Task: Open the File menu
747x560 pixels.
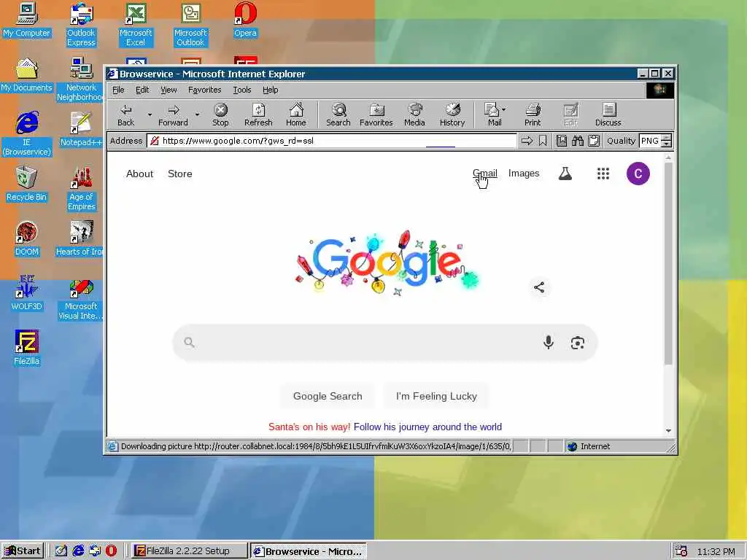Action: pos(118,90)
